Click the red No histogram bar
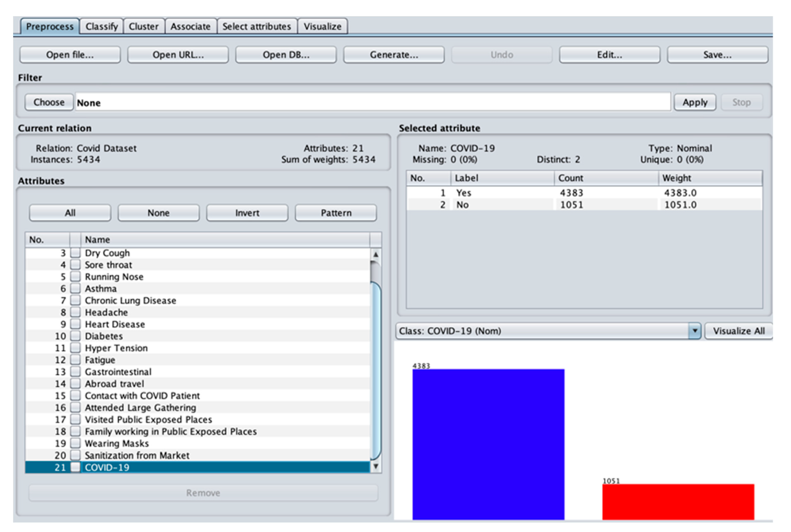791x532 pixels. pos(678,502)
